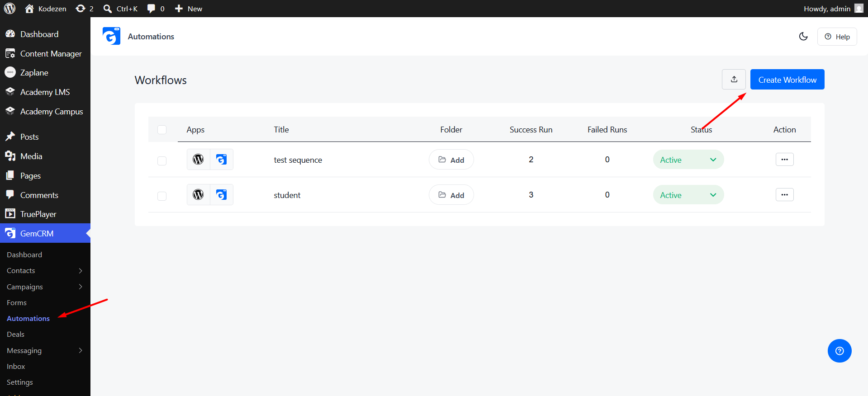Click the WordPress logo in admin bar
This screenshot has width=868, height=396.
9,9
